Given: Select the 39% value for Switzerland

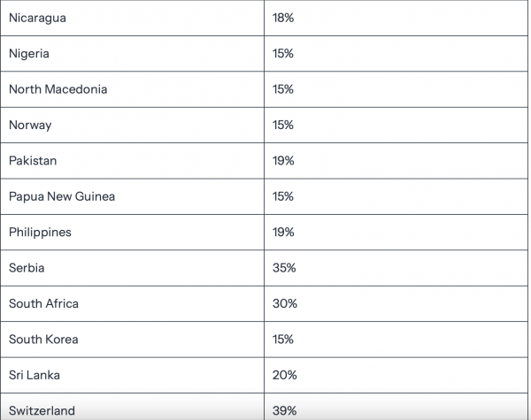Looking at the screenshot, I should click(x=285, y=410).
